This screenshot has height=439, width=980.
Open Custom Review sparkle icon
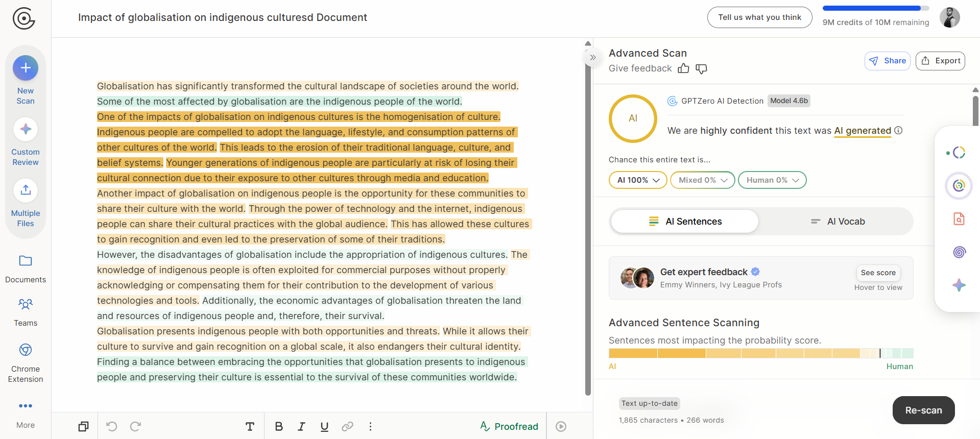(x=26, y=129)
